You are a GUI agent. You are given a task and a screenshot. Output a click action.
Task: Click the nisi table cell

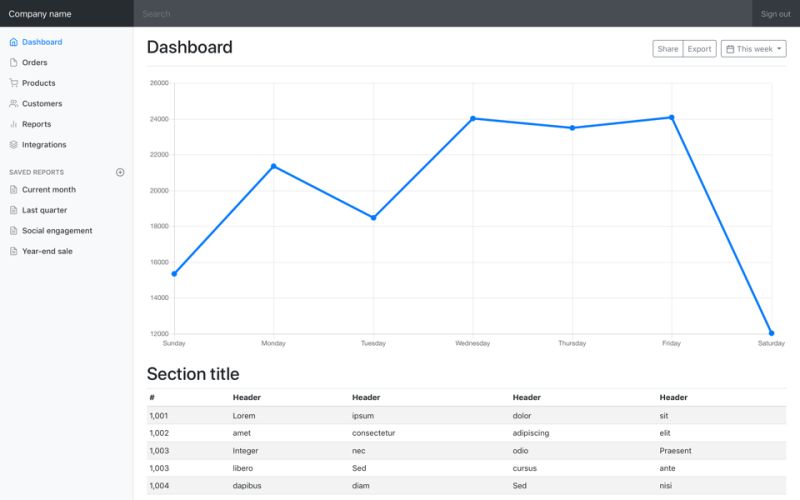click(665, 486)
